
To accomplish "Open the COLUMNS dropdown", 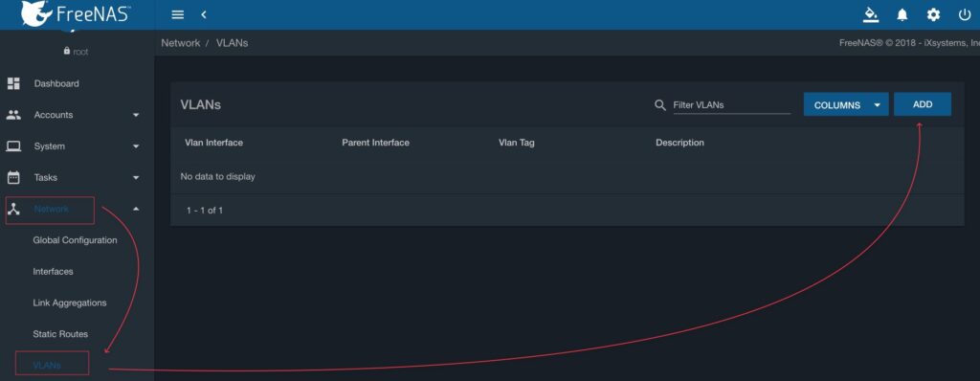I will click(846, 105).
